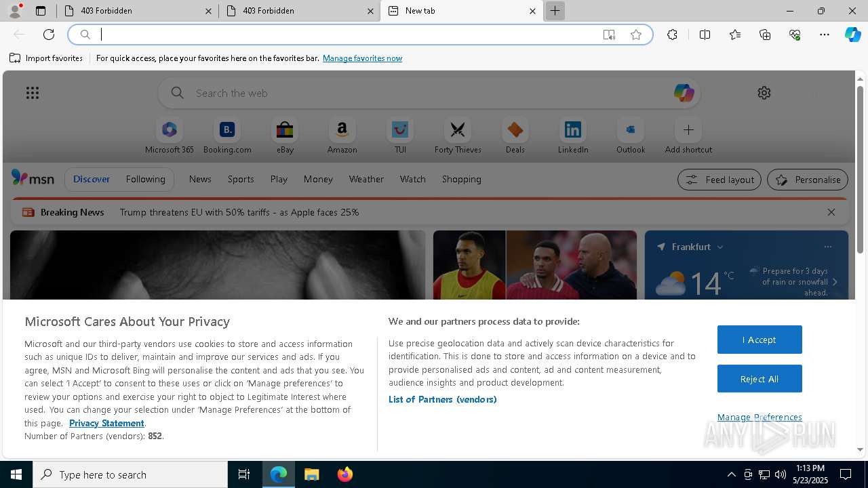Click the Feed layout button
Image resolution: width=868 pixels, height=488 pixels.
[x=719, y=180]
